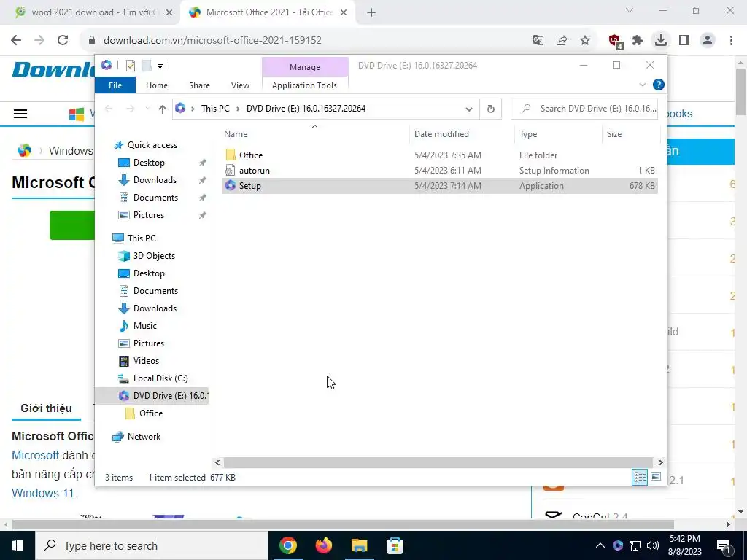Open Chrome extensions puzzle icon

pyautogui.click(x=638, y=41)
